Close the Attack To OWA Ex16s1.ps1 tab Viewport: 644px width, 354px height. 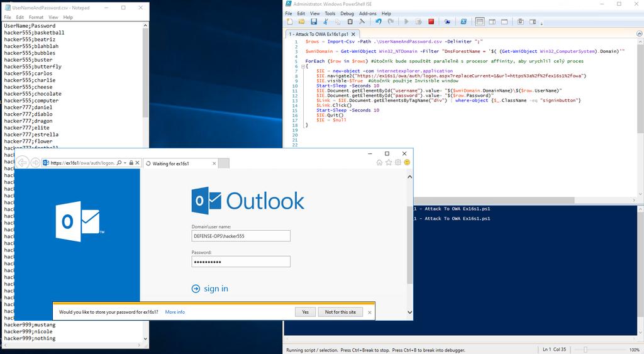click(x=353, y=34)
